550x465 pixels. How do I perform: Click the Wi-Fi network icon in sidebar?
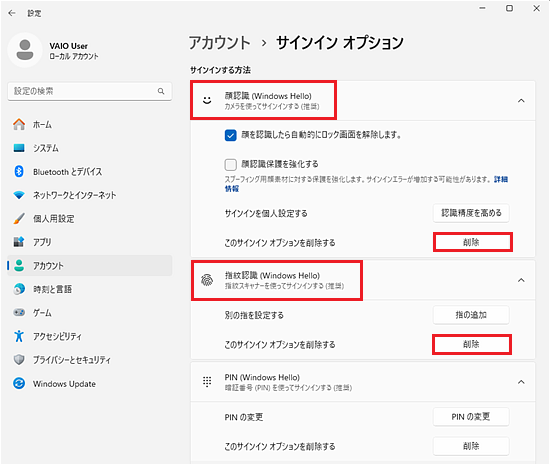click(19, 195)
